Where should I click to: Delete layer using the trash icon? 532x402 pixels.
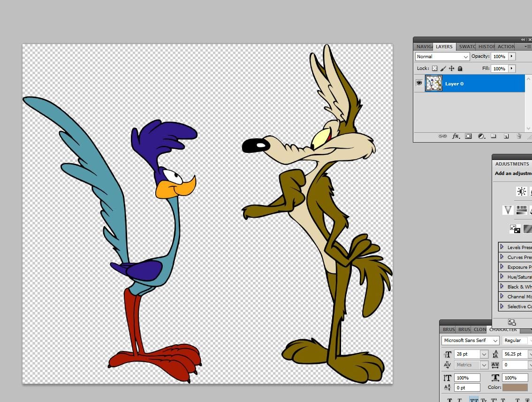[519, 136]
